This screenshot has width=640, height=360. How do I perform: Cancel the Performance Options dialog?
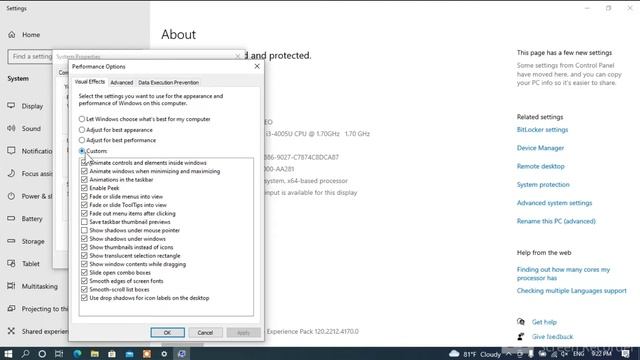[x=205, y=333]
